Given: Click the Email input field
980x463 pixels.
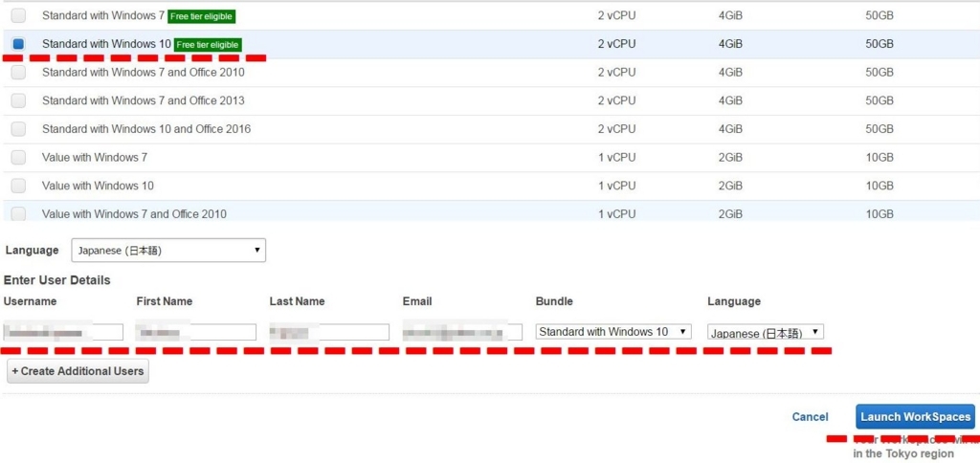Looking at the screenshot, I should (462, 332).
